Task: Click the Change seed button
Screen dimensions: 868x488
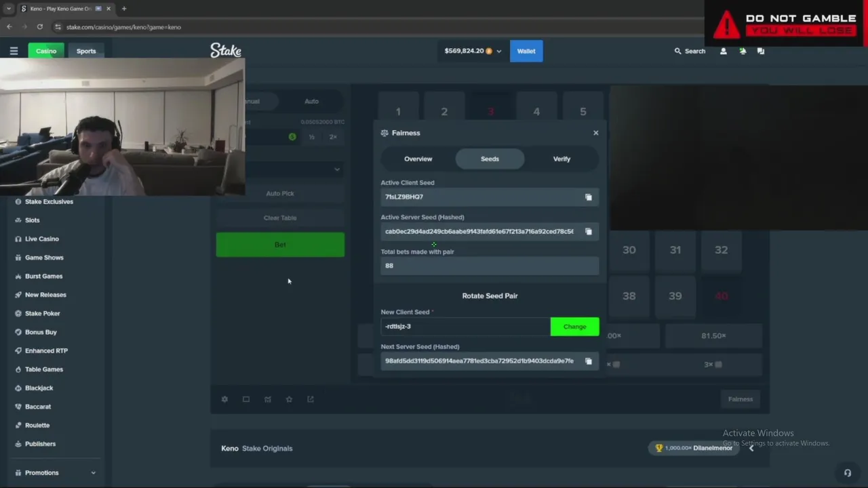Action: pos(574,327)
